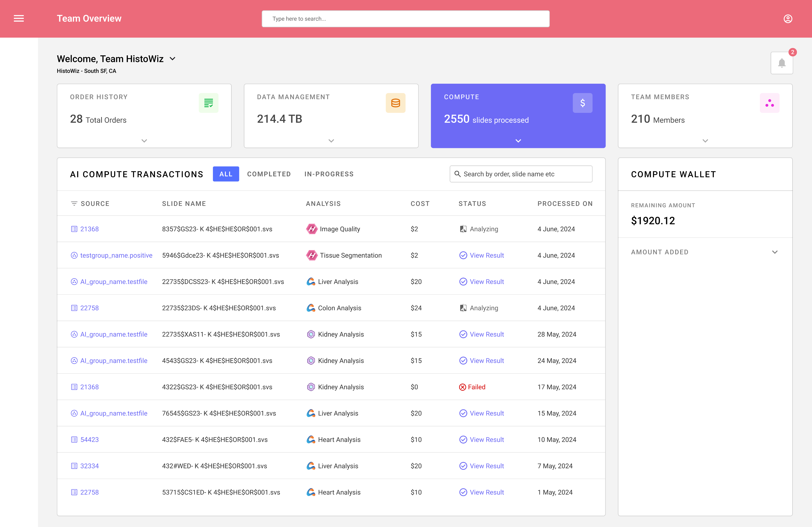Image resolution: width=812 pixels, height=527 pixels.
Task: Click the Failed status icon
Action: [x=462, y=387]
